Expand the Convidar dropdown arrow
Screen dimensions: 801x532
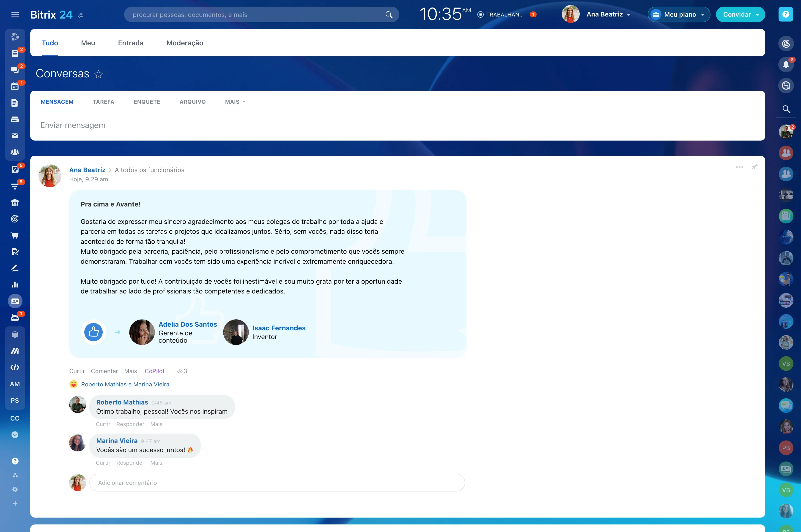(x=757, y=15)
